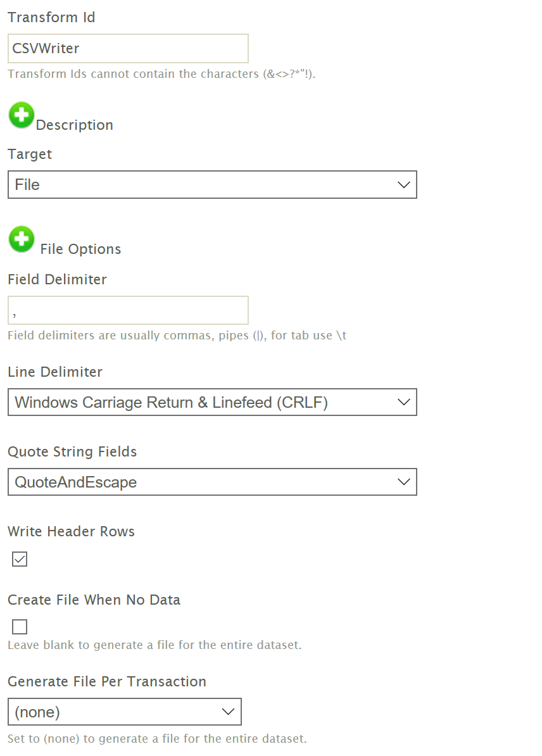The height and width of the screenshot is (756, 542).
Task: Expand File Options with green plus icon
Action: pyautogui.click(x=22, y=239)
